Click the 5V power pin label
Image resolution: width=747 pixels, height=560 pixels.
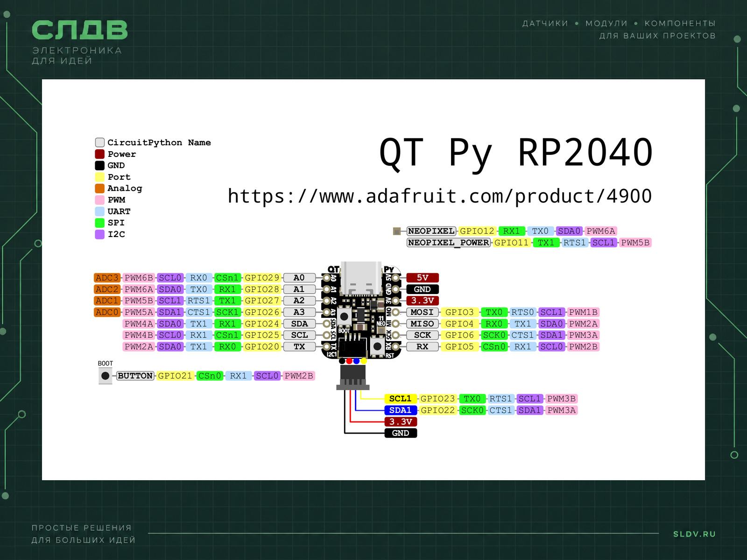click(x=423, y=278)
